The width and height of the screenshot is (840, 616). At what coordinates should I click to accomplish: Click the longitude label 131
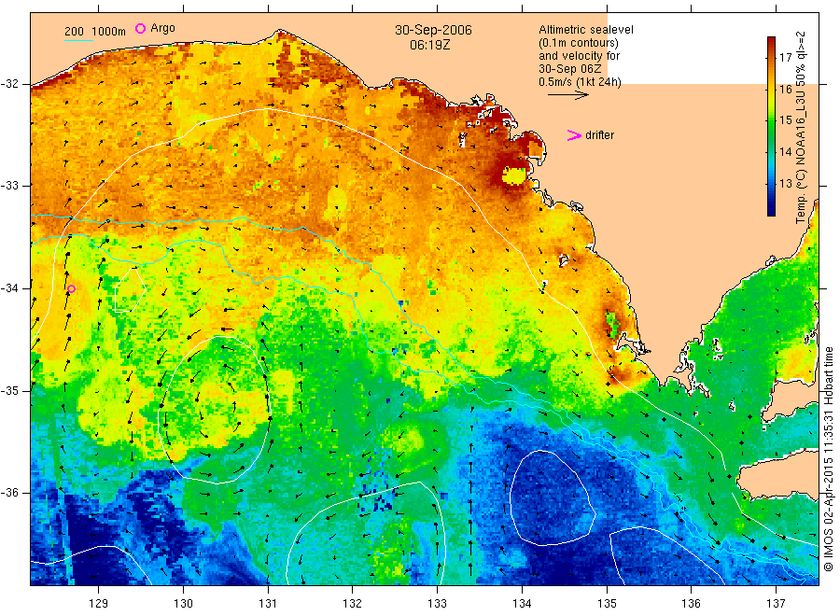268,604
